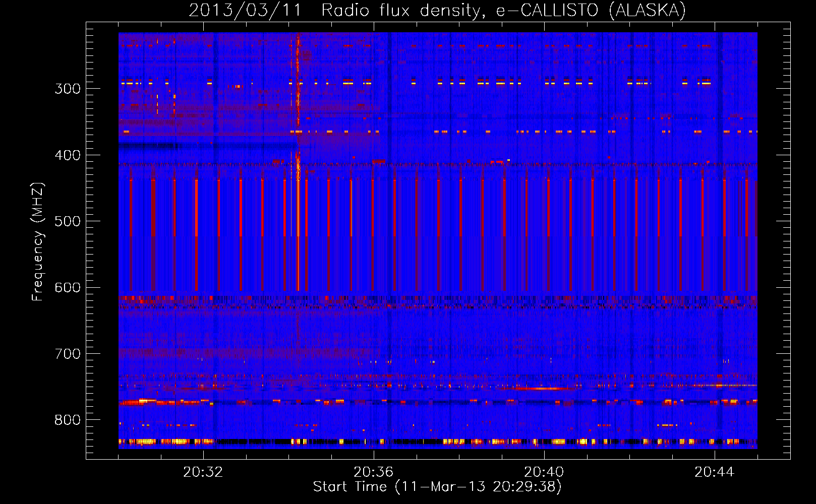The image size is (816, 504).
Task: Click the 20:40 time tick label
Action: point(544,472)
